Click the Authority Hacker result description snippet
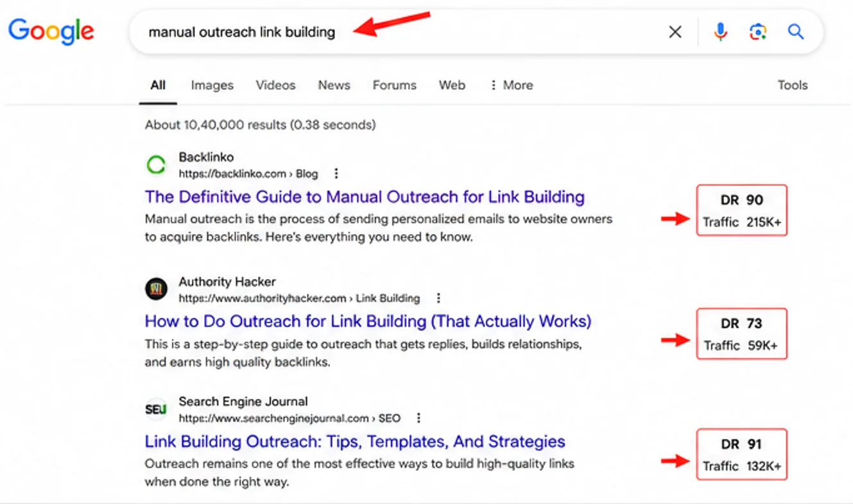 (363, 353)
